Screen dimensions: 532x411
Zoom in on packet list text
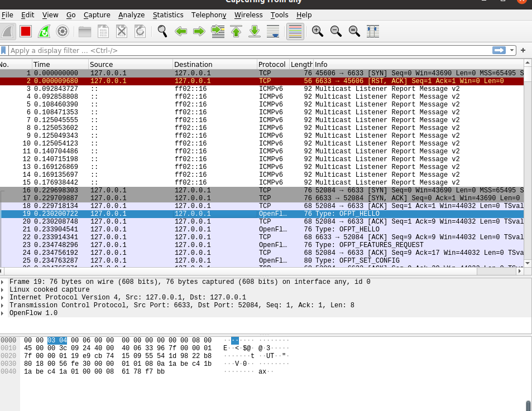[318, 31]
